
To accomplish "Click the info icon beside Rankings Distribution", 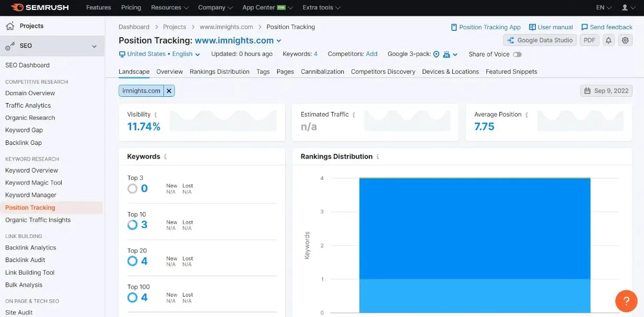I will 378,156.
